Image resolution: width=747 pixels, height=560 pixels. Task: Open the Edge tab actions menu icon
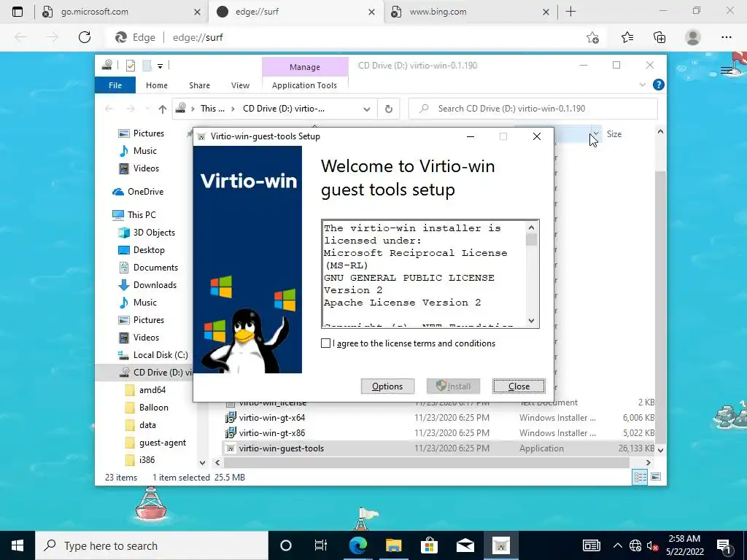18,12
